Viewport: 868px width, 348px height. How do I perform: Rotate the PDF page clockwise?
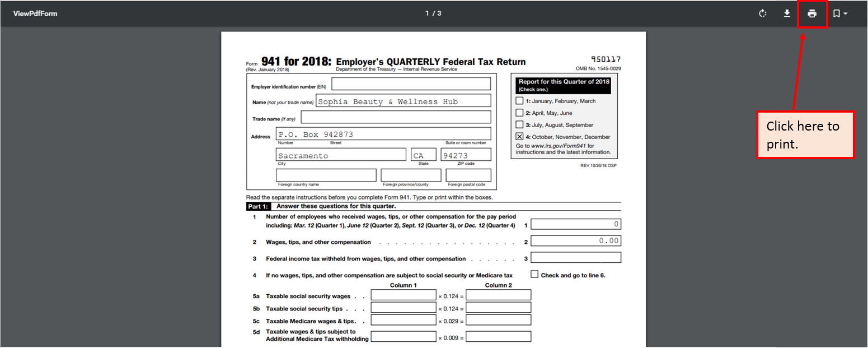tap(762, 13)
